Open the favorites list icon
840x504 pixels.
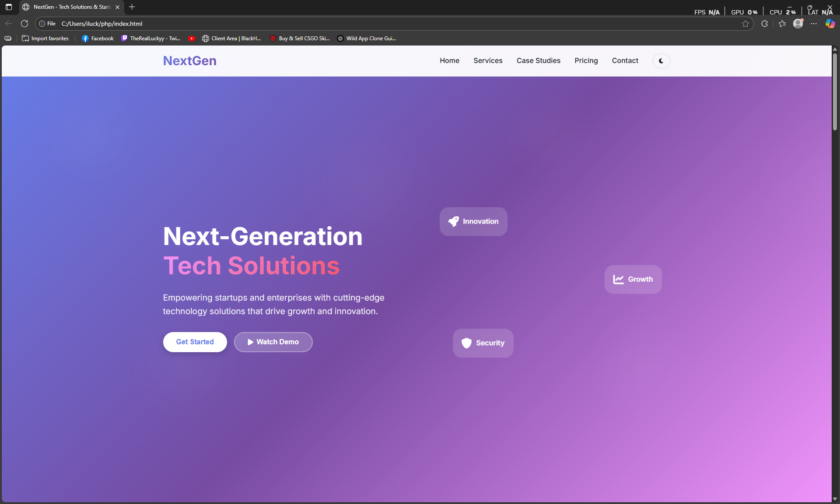[782, 24]
